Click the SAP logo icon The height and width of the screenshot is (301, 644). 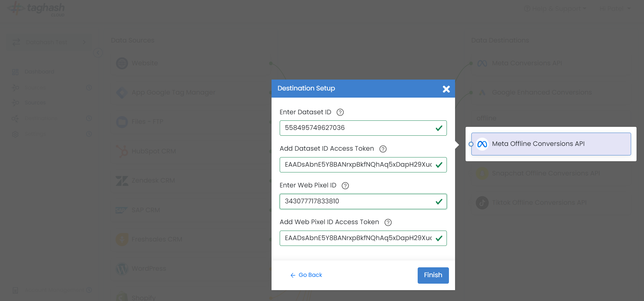[121, 210]
